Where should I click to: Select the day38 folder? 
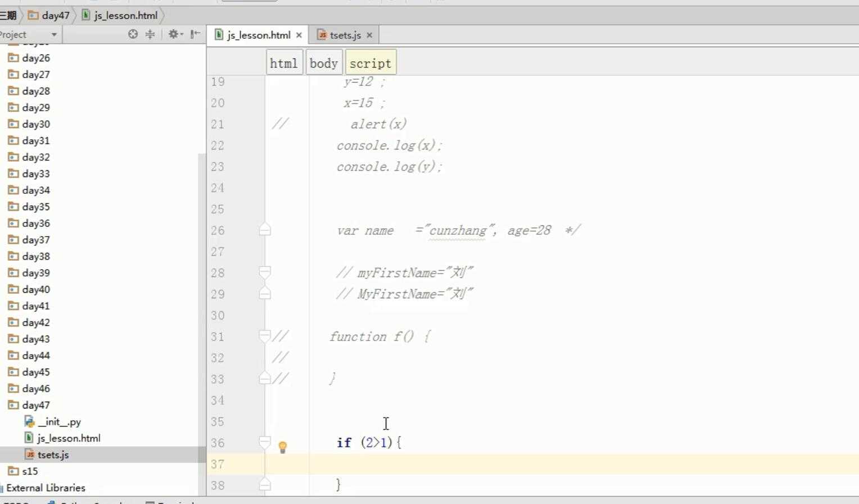click(x=36, y=256)
